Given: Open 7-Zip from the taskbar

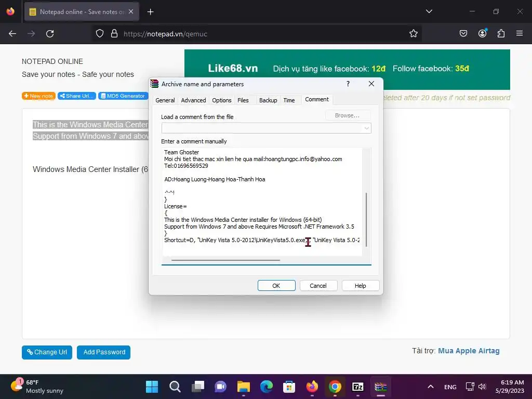Looking at the screenshot, I should tap(358, 387).
